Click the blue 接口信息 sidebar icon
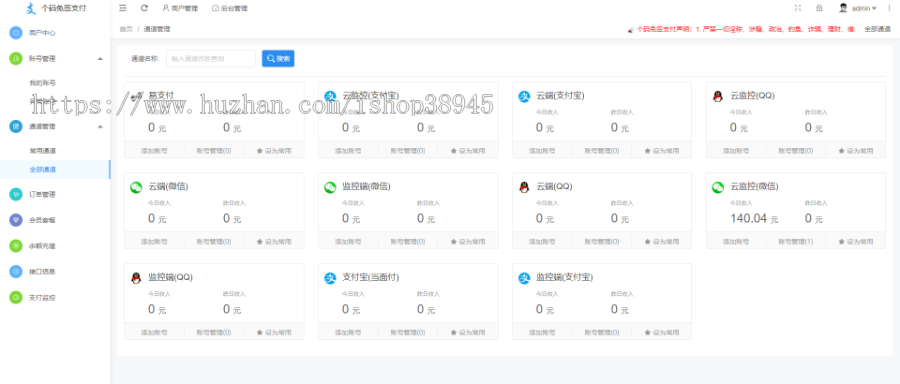 (x=16, y=271)
